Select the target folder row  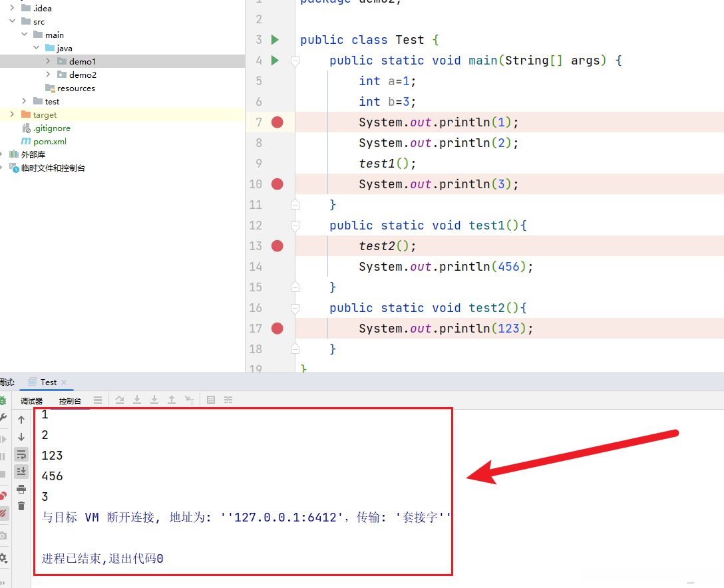pos(122,115)
